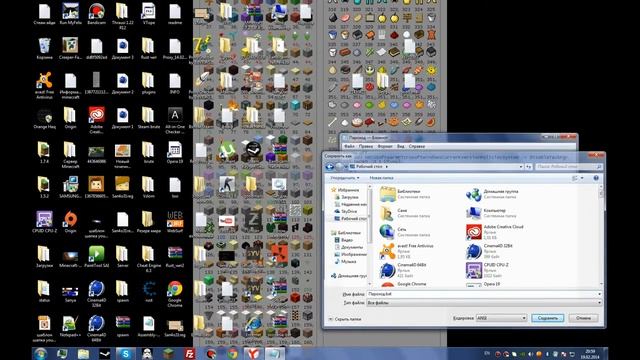Click the refresh button beside address bar
Viewport: 640px width, 360px height.
pyautogui.click(x=529, y=167)
